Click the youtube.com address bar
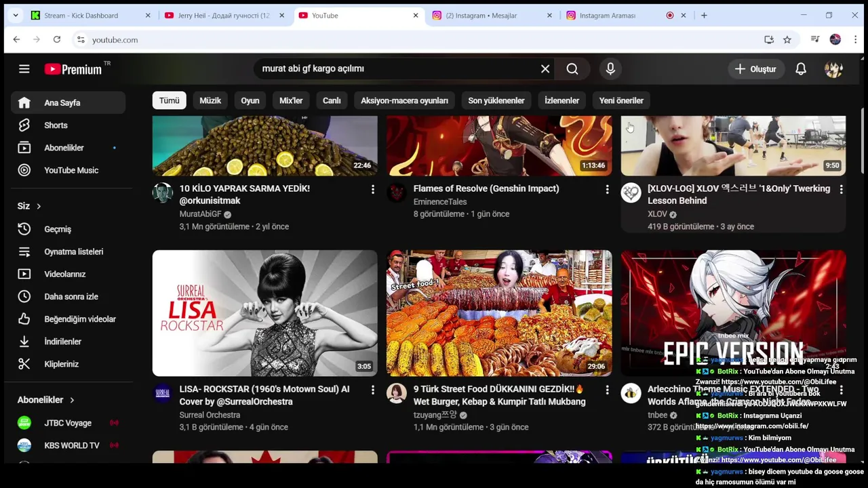Image resolution: width=868 pixels, height=488 pixels. [x=420, y=39]
